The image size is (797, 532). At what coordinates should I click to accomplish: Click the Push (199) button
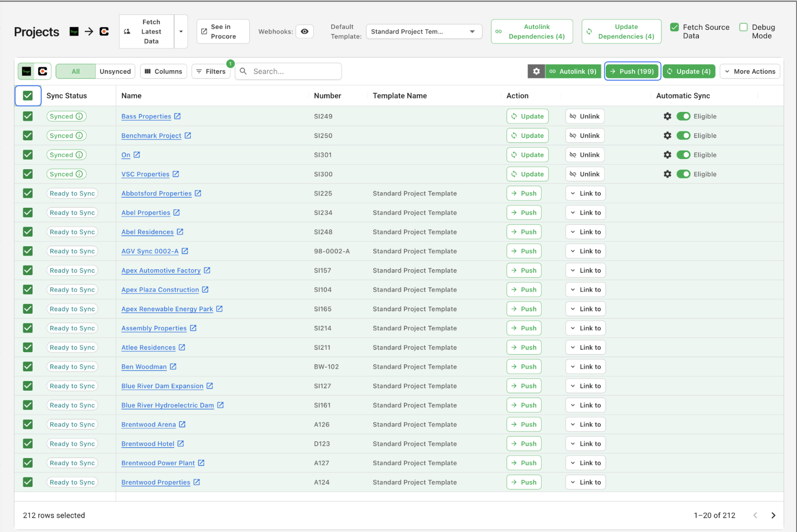coord(632,72)
